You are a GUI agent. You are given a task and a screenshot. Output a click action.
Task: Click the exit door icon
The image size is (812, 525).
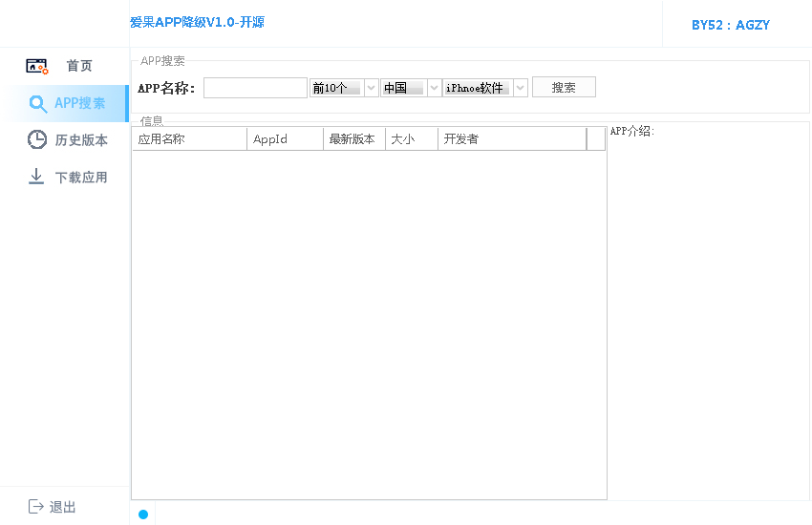pos(35,506)
